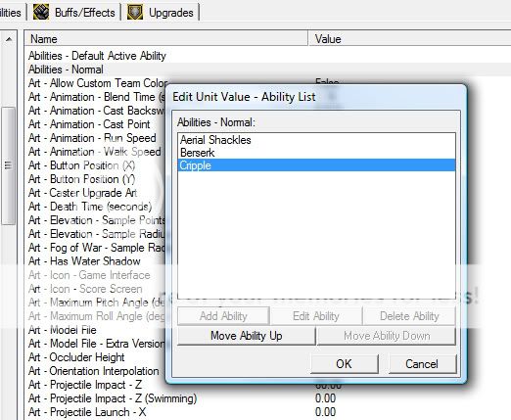Viewport: 511px width, 420px height.
Task: Click the Upgrades shield icon
Action: [135, 12]
